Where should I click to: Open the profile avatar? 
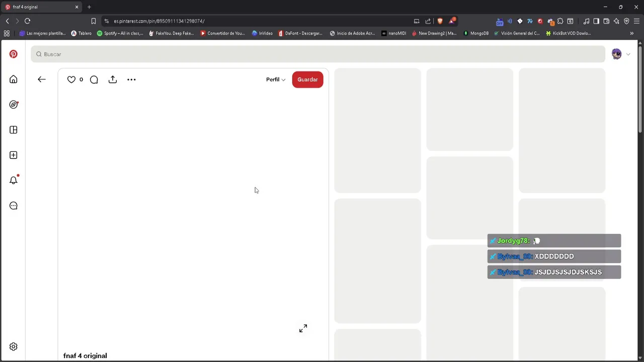click(x=616, y=54)
